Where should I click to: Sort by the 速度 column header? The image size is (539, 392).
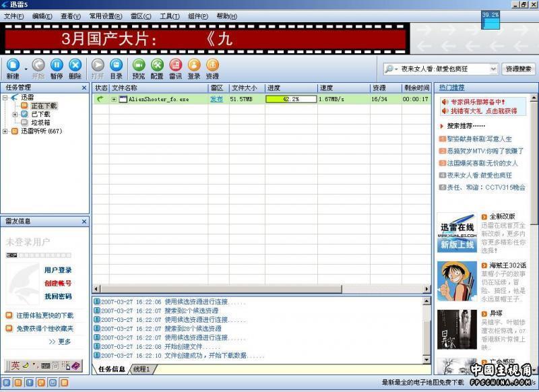tap(344, 88)
